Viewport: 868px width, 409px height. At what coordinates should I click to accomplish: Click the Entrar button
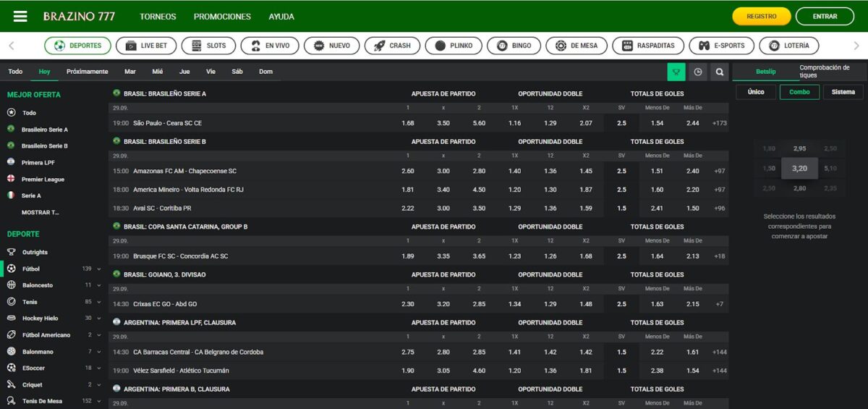coord(825,16)
